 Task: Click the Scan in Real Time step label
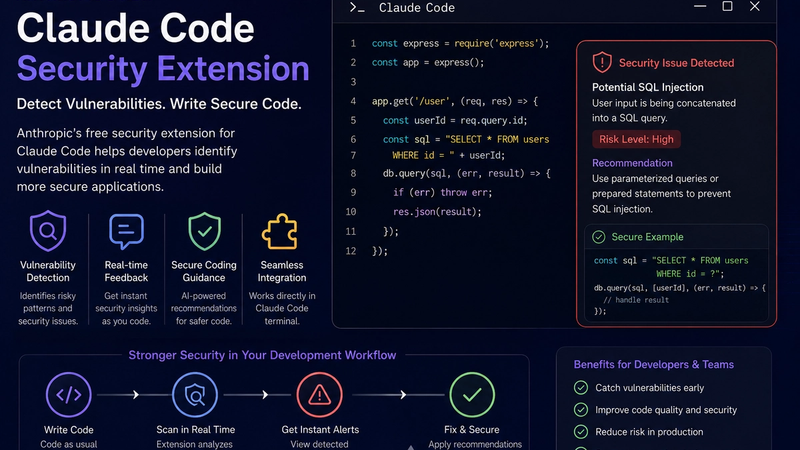tap(195, 430)
